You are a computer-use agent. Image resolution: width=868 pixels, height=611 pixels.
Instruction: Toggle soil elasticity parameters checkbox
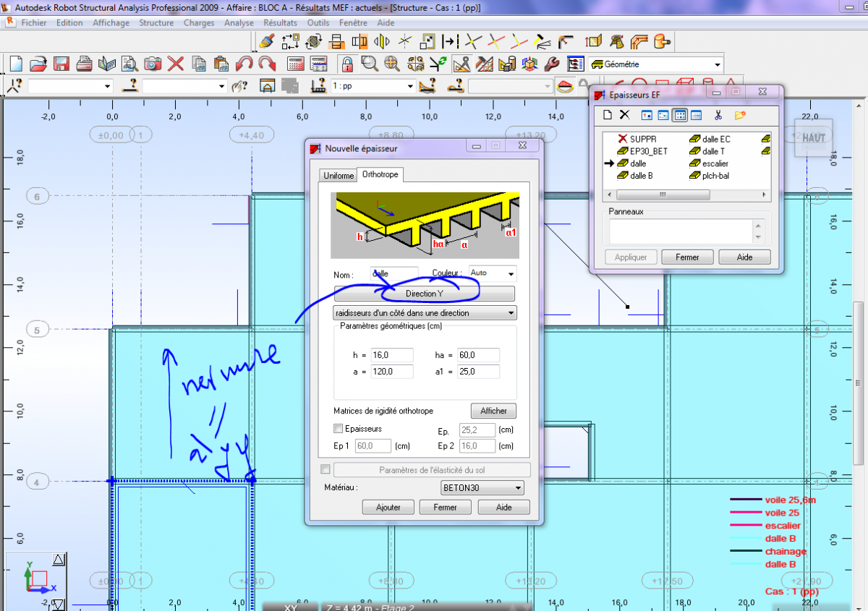tap(325, 469)
